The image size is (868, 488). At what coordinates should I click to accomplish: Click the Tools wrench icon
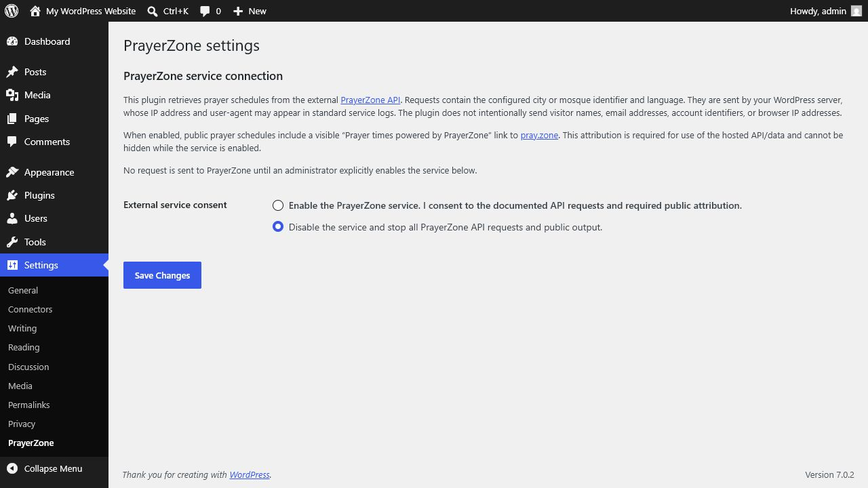tap(12, 242)
